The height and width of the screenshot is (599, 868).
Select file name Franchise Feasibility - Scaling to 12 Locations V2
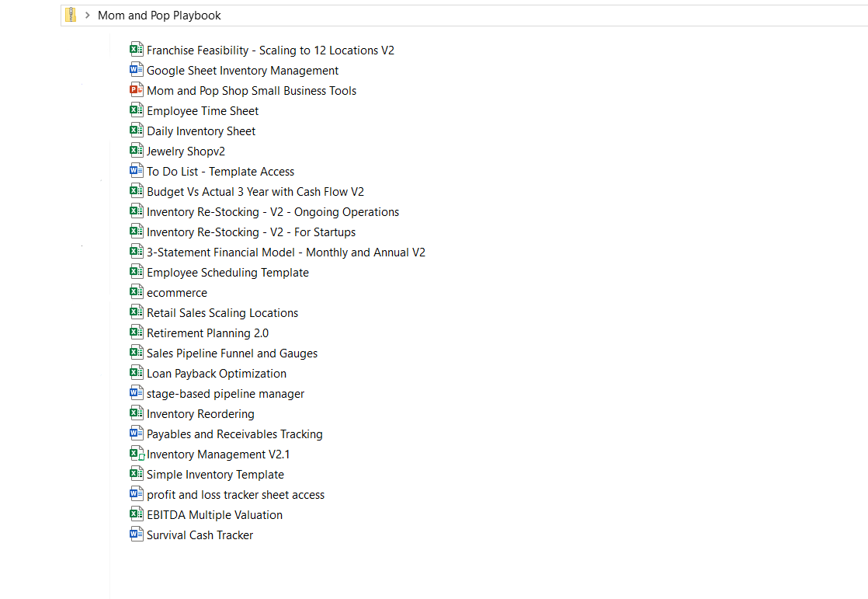(270, 50)
